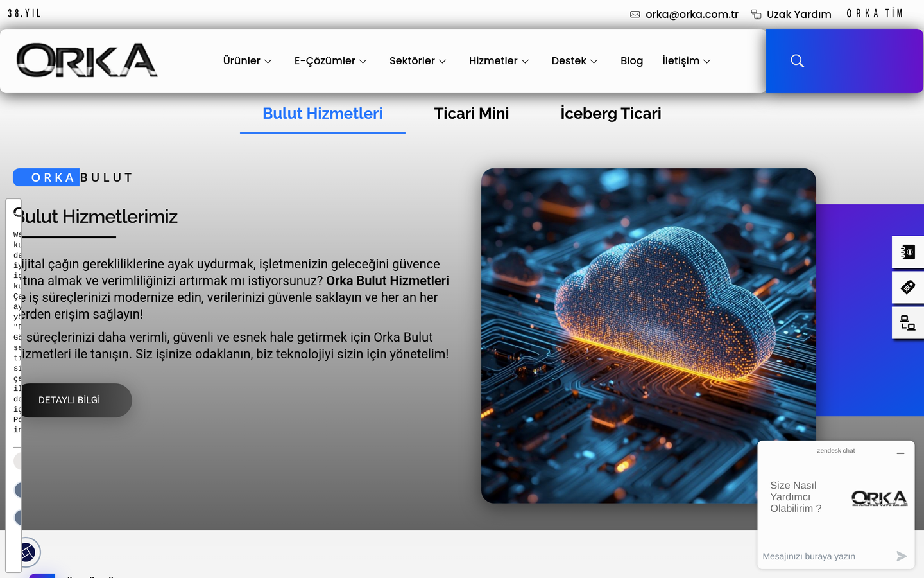Open the Blog page from the menu
The width and height of the screenshot is (924, 578).
point(631,61)
